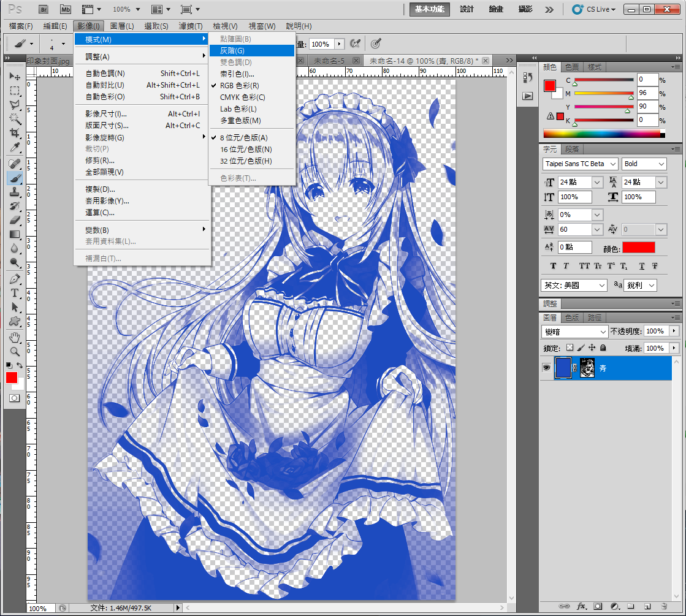Switch to the 色票 swatches tab
The width and height of the screenshot is (686, 616).
click(x=572, y=67)
